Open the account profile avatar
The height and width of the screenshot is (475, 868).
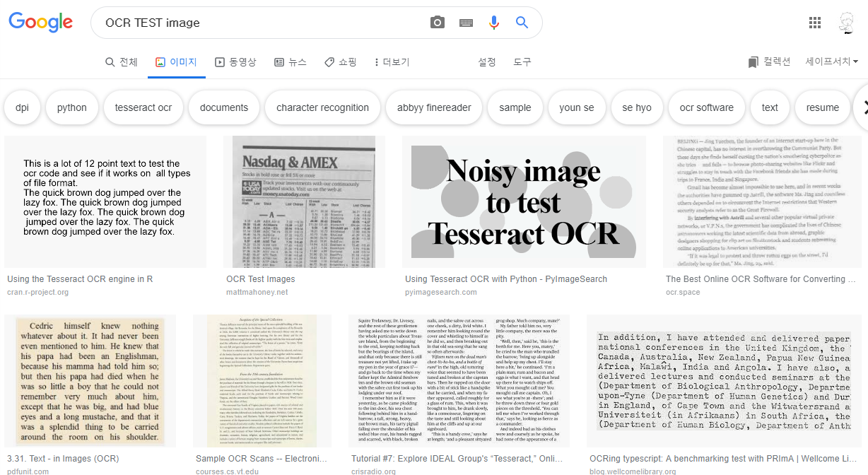coord(847,23)
